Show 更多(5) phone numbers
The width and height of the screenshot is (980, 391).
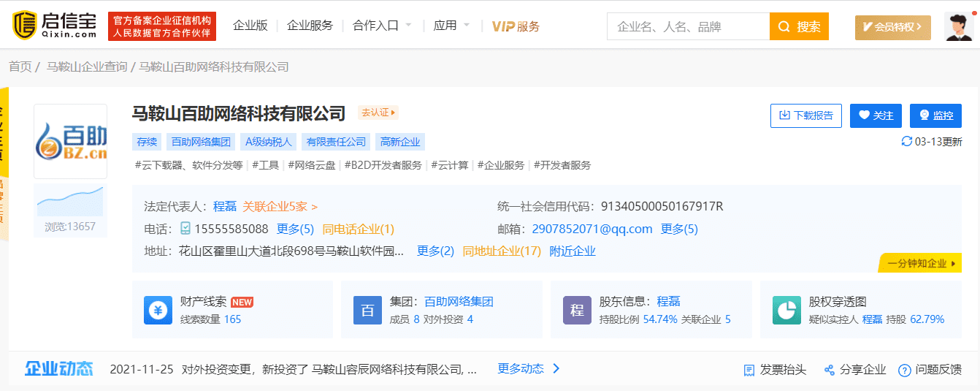coord(295,229)
